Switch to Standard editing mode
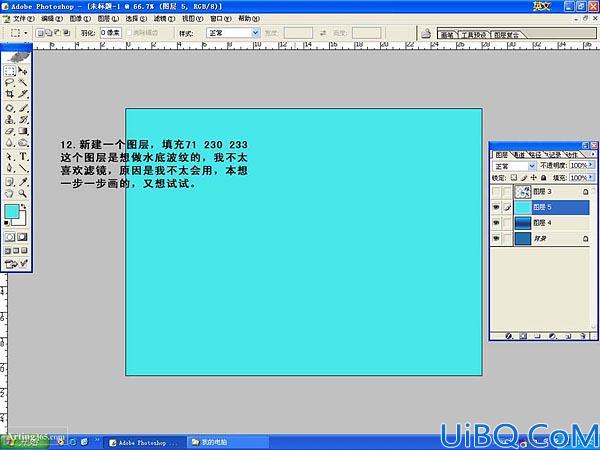Screen dimensions: 600x450 click(x=10, y=237)
